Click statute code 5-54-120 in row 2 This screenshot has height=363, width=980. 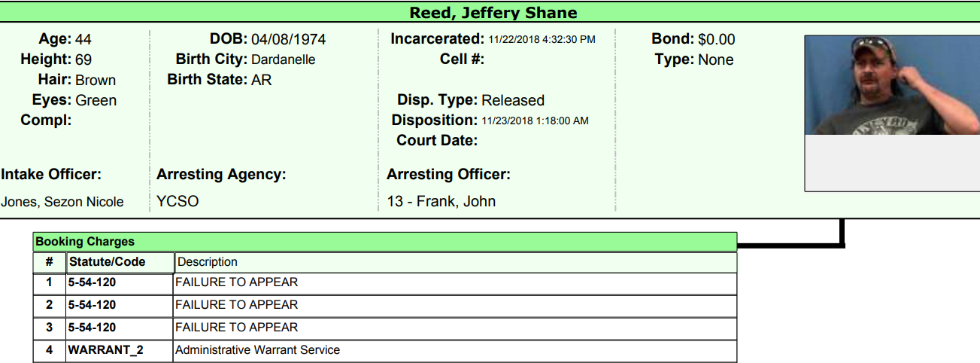92,305
